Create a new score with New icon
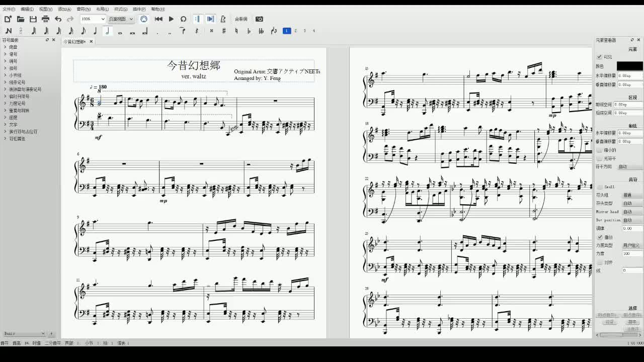 click(x=8, y=19)
